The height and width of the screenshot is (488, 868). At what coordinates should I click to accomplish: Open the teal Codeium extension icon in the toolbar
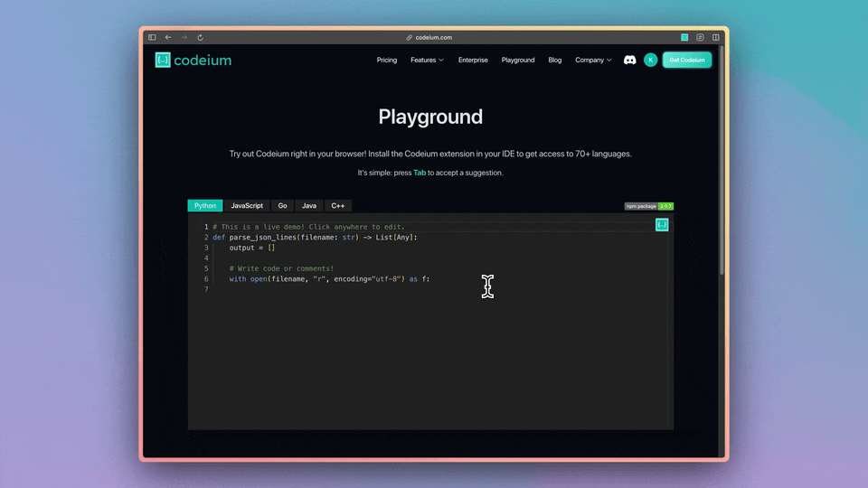(x=684, y=37)
